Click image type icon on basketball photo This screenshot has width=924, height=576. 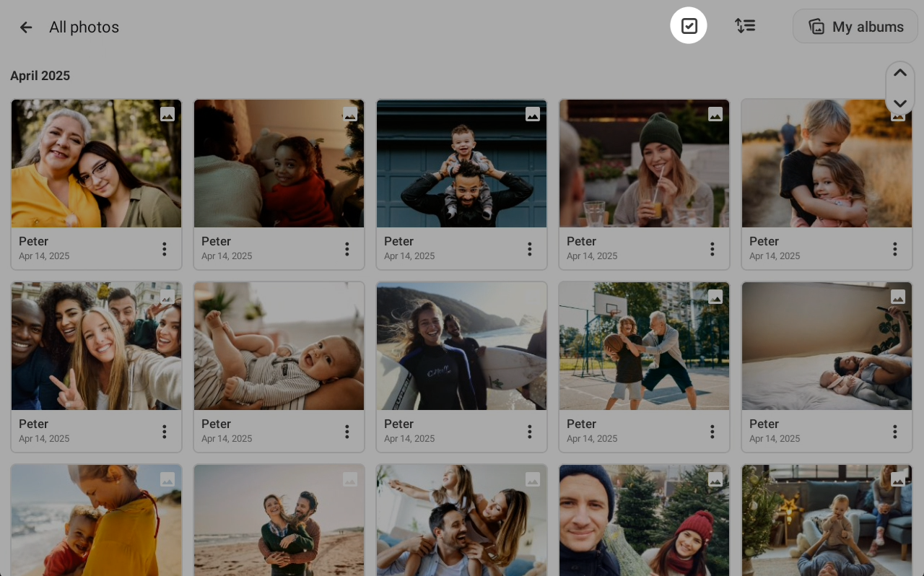715,297
